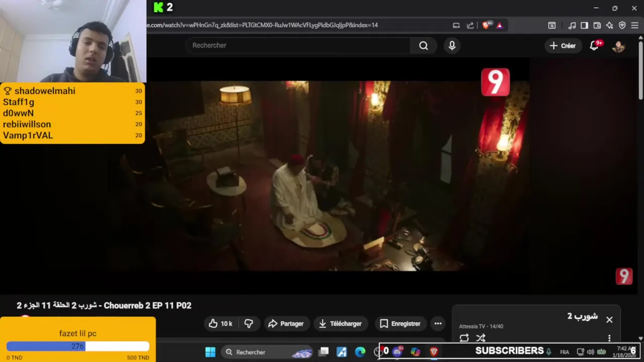Viewport: 644px width, 362px height.
Task: Toggle the Brave sidebar panel icon
Action: point(584,25)
